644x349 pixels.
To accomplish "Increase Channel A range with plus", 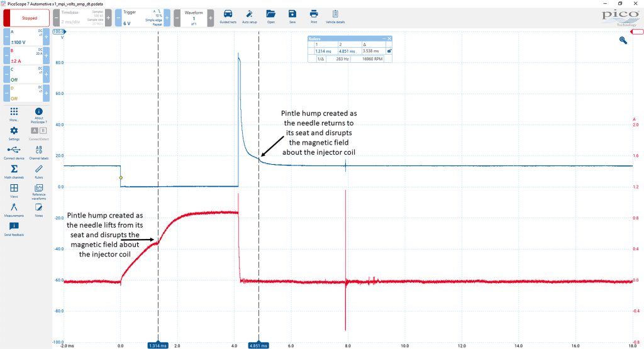I will [46, 37].
